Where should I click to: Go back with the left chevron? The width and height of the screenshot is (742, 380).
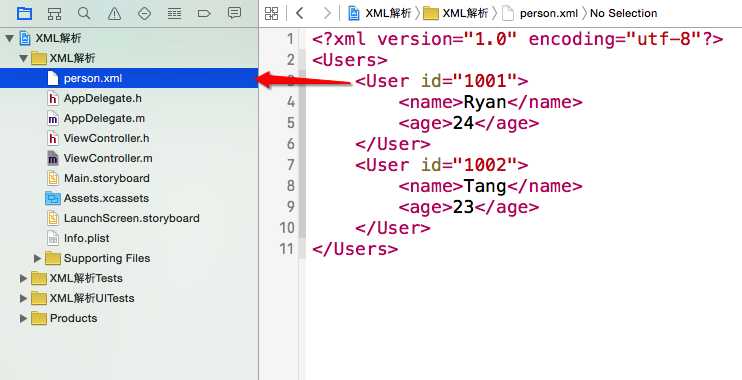tap(299, 13)
